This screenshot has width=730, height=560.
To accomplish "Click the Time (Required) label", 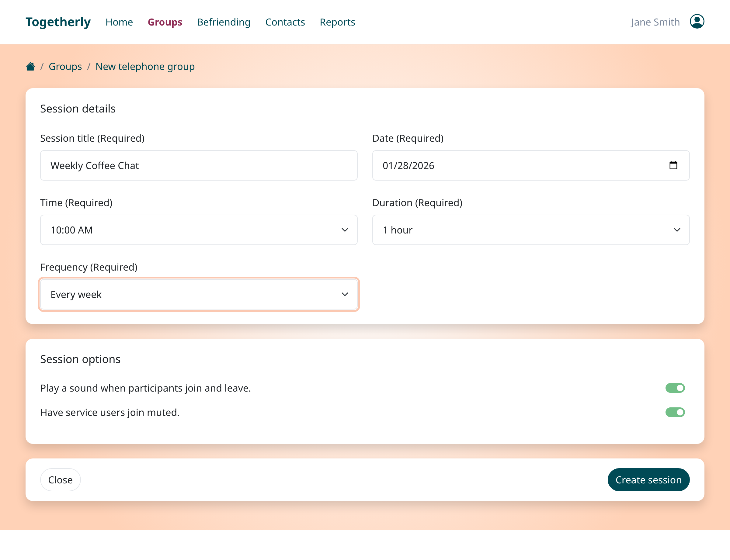I will click(76, 203).
